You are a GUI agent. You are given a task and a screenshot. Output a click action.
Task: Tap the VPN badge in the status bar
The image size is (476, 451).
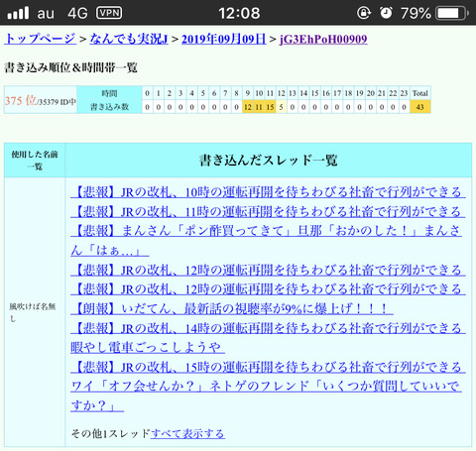point(109,13)
